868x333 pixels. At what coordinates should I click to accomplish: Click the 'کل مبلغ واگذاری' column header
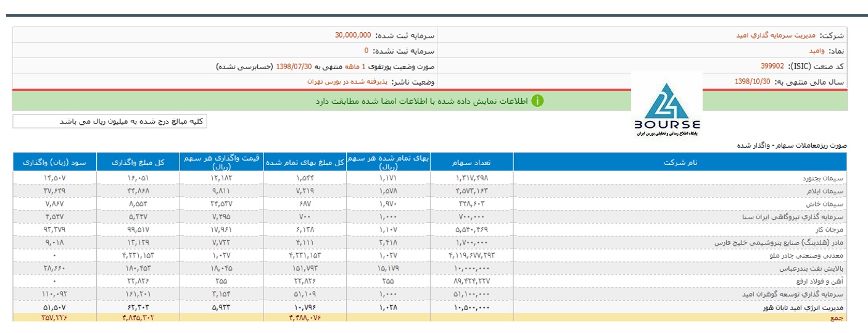[138, 162]
